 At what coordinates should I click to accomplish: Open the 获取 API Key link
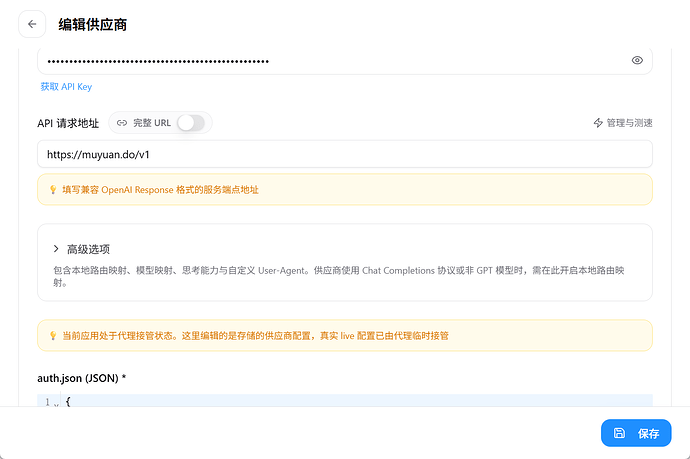pos(66,87)
